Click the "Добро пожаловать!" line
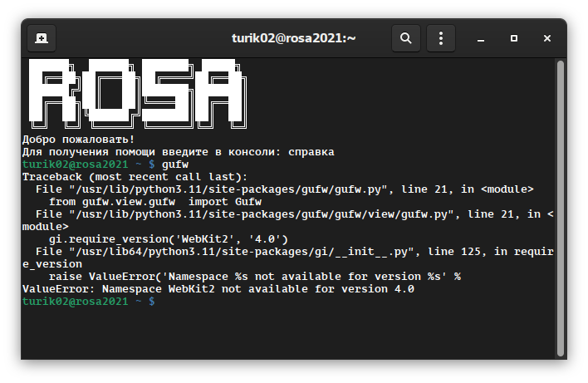 tap(78, 140)
